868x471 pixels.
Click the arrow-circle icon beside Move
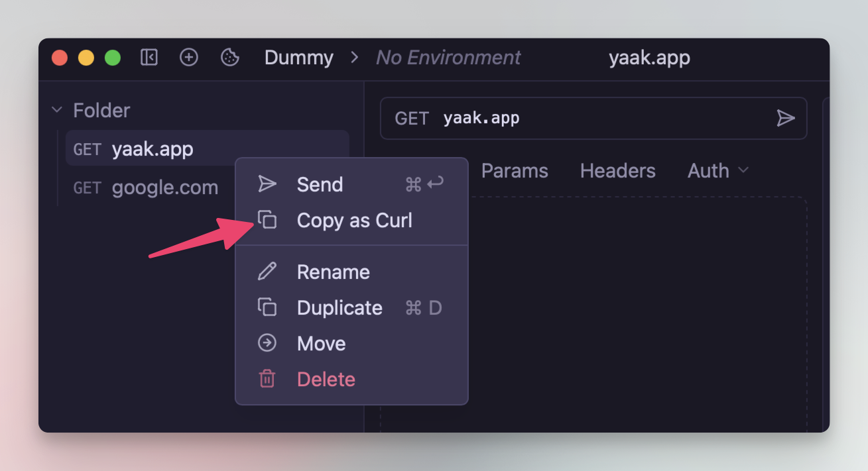(267, 343)
